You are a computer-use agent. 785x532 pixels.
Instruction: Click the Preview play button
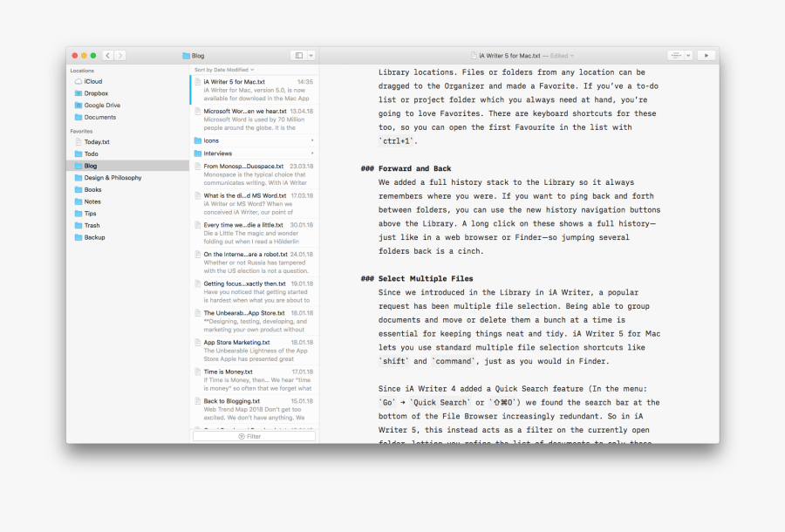click(x=706, y=55)
